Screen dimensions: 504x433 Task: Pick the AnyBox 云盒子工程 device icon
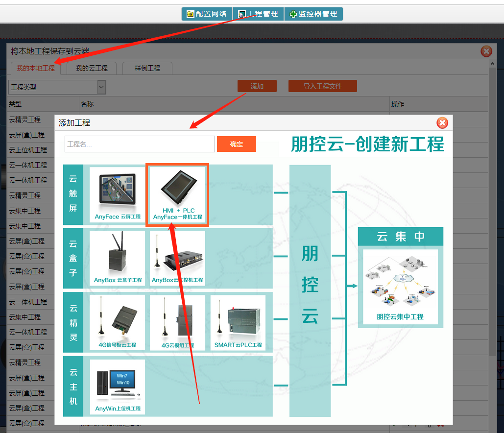coord(118,258)
